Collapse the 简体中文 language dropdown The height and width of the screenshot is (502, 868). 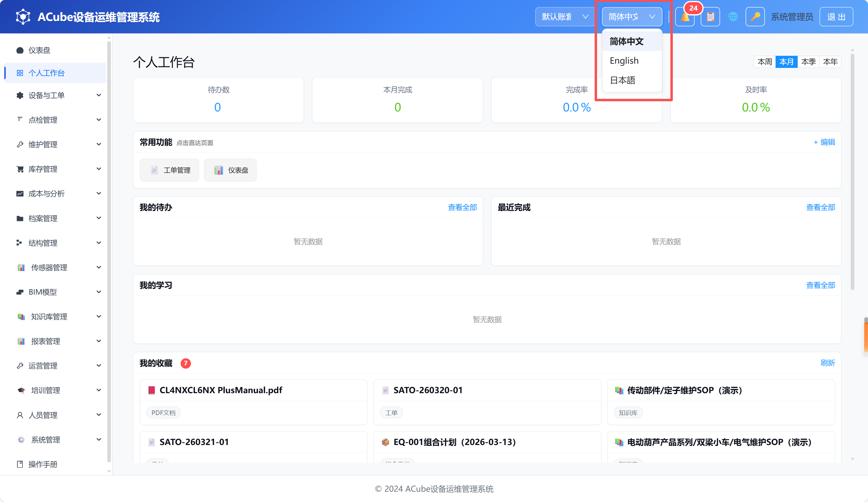point(632,17)
